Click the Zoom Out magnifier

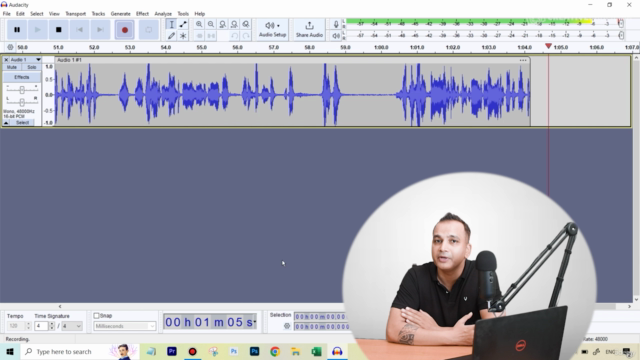(x=211, y=24)
